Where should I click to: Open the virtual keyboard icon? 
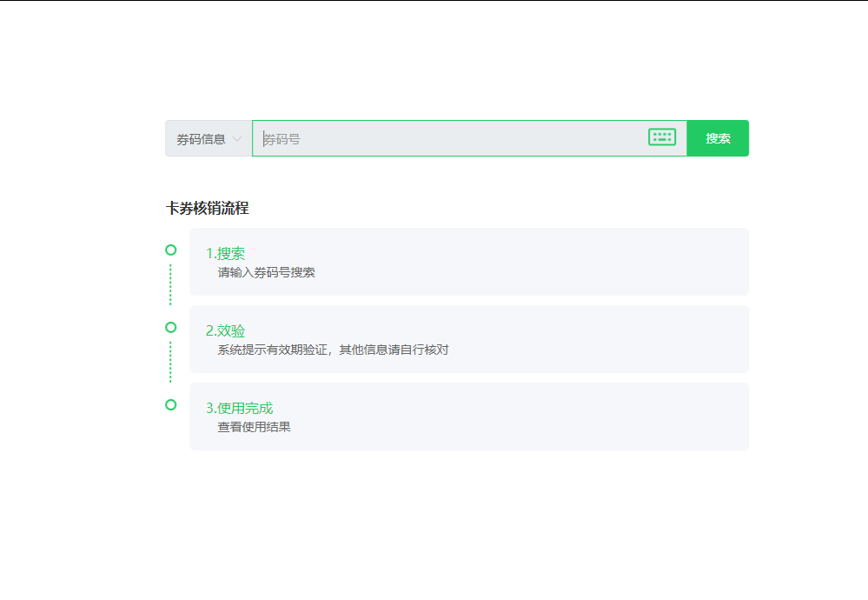coord(662,137)
